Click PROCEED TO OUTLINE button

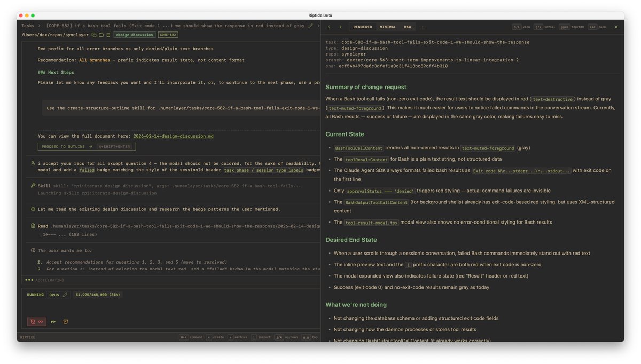tap(87, 146)
